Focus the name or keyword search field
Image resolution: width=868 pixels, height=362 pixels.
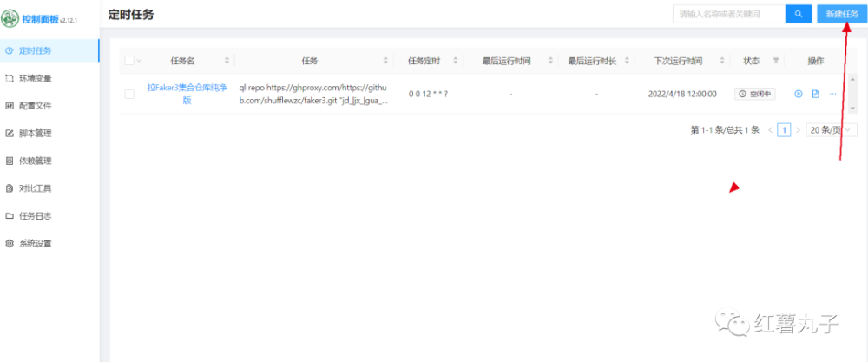click(x=729, y=15)
